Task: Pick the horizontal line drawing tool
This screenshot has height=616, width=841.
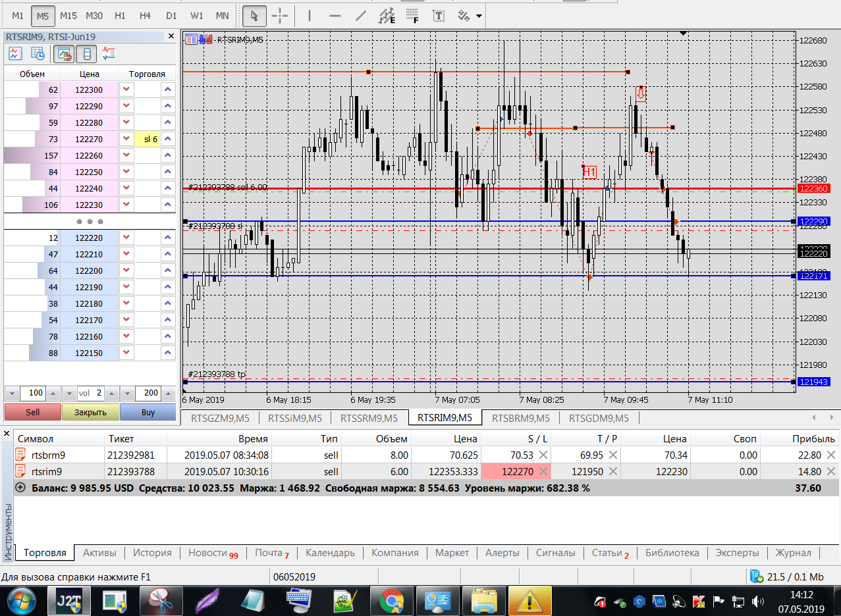Action: [335, 15]
